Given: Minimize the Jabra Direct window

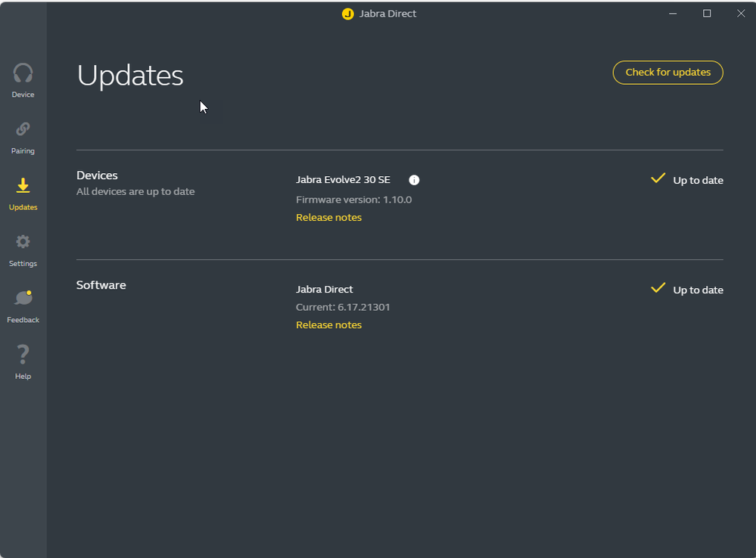Looking at the screenshot, I should click(673, 14).
